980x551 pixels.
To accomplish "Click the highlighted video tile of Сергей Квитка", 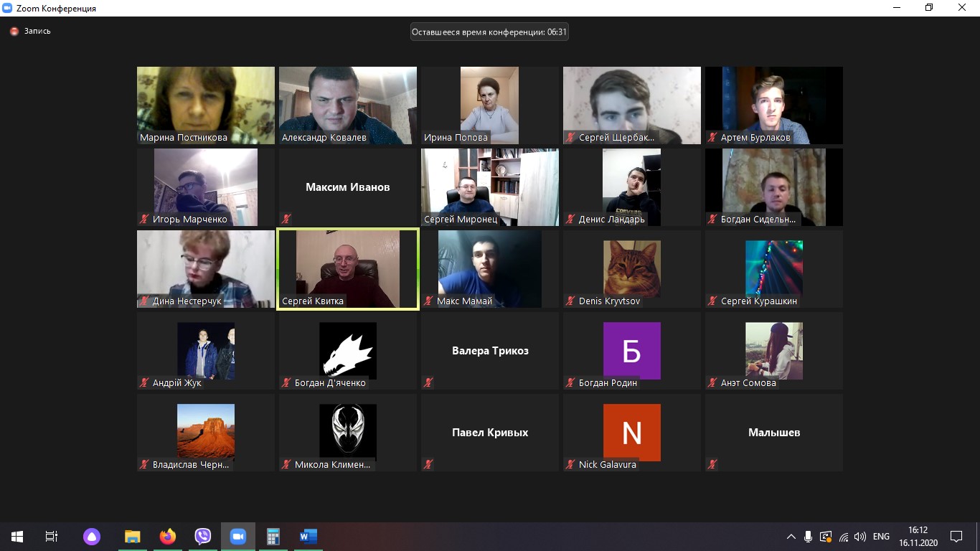I will [x=348, y=269].
